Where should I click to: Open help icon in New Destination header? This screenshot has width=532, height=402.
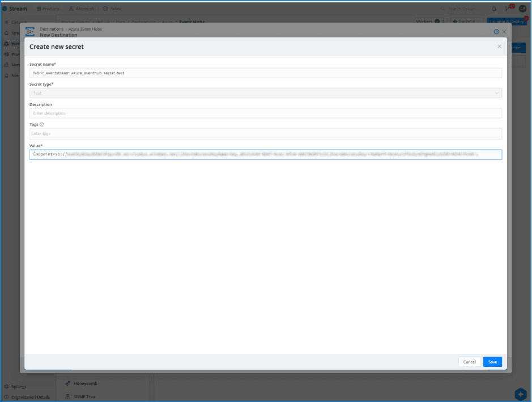pos(496,32)
